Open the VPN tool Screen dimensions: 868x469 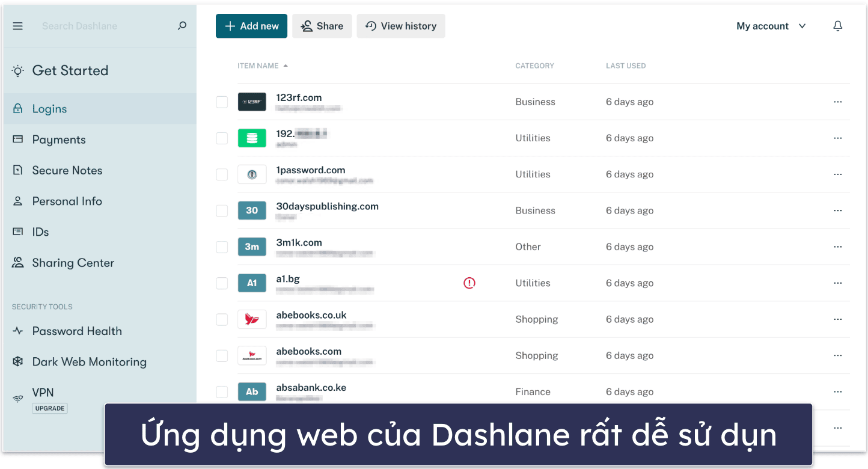point(43,393)
